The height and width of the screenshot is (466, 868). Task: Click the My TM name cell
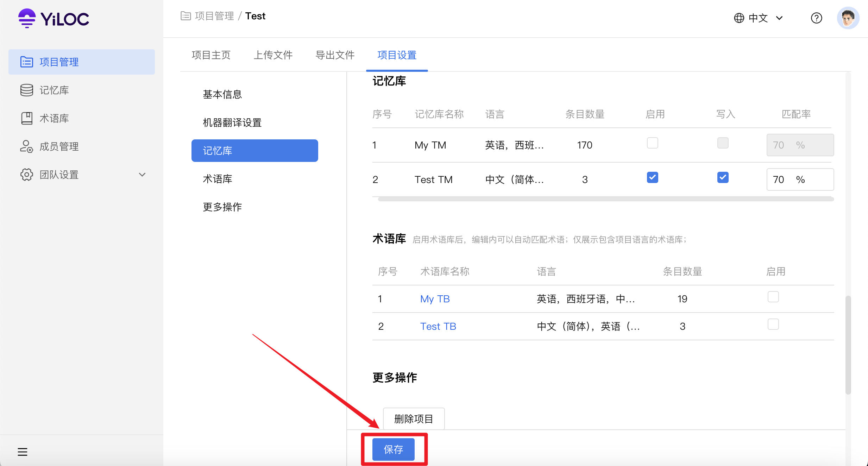coord(430,145)
